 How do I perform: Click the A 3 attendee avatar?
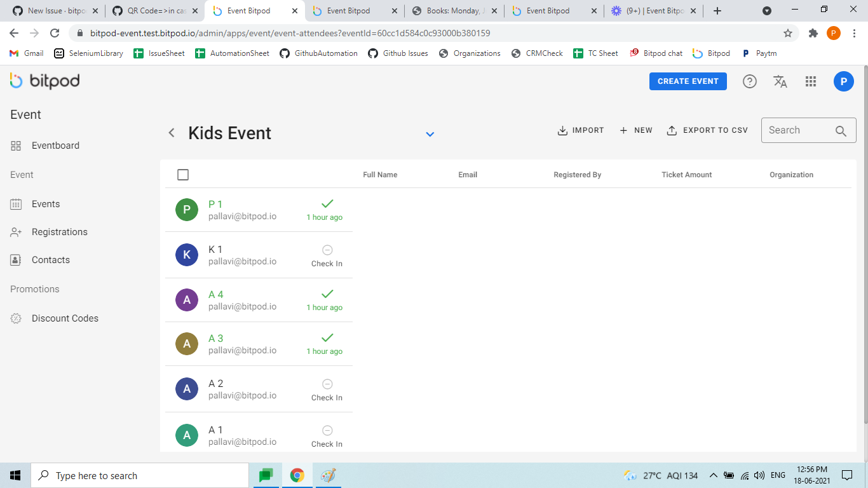coord(187,344)
